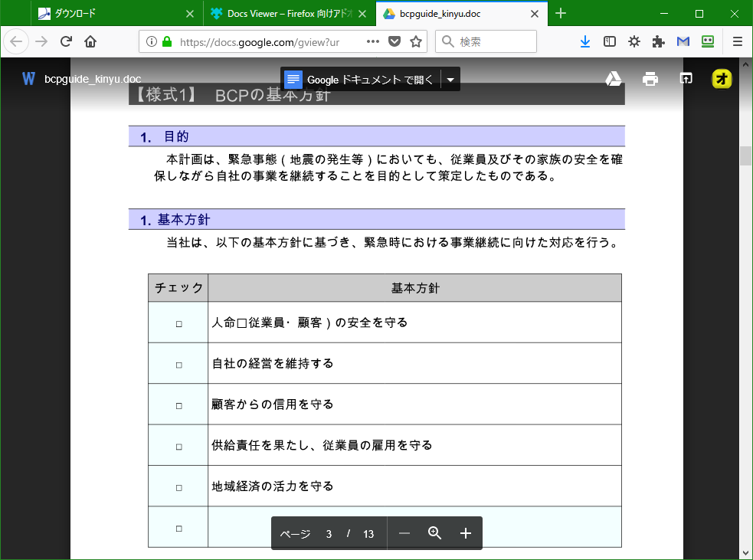The width and height of the screenshot is (753, 560).
Task: Click the 供給責任を果たし、従業員の雇用を守る text
Action: tap(322, 445)
